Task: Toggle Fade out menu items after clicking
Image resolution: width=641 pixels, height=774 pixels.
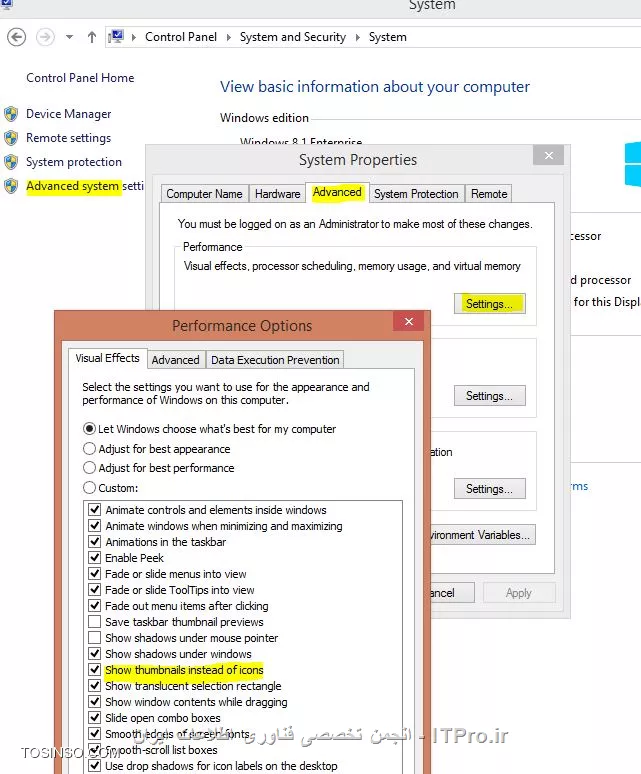Action: pyautogui.click(x=95, y=606)
